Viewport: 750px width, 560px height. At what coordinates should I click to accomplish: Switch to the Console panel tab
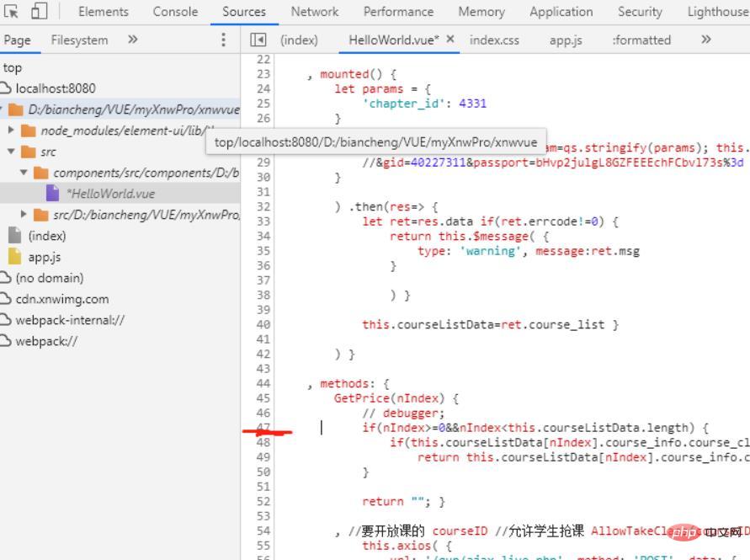(175, 12)
